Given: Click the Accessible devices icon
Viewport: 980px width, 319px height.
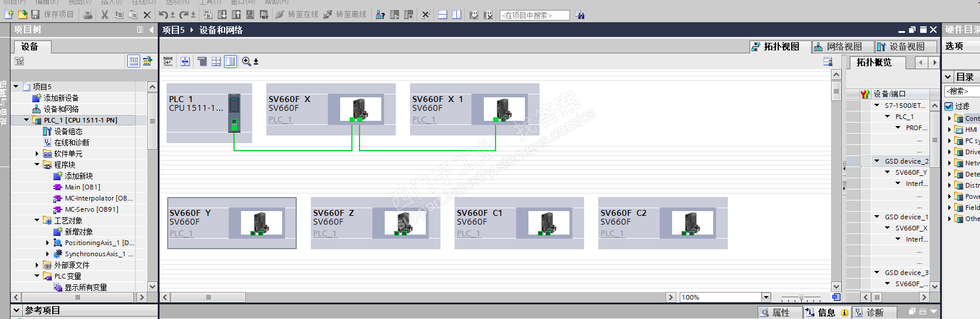Looking at the screenshot, I should [380, 15].
